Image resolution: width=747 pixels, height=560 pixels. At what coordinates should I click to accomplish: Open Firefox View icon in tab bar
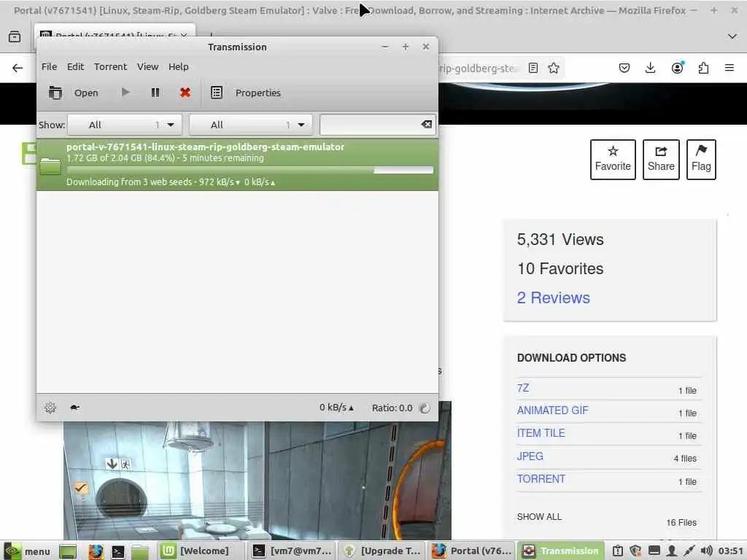tap(15, 36)
